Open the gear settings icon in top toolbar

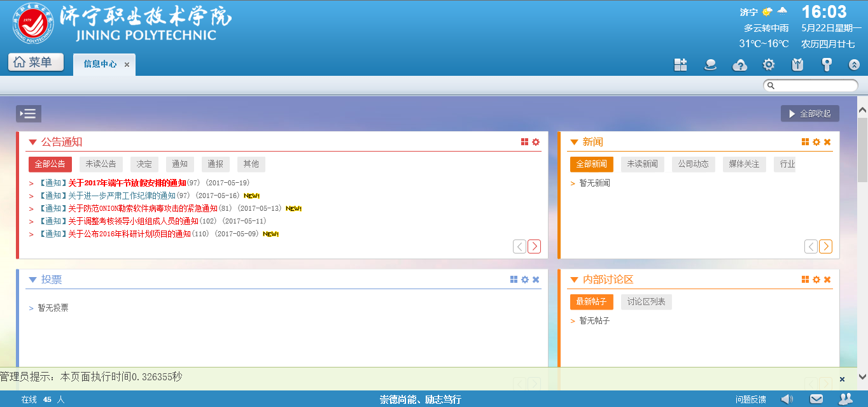point(769,64)
